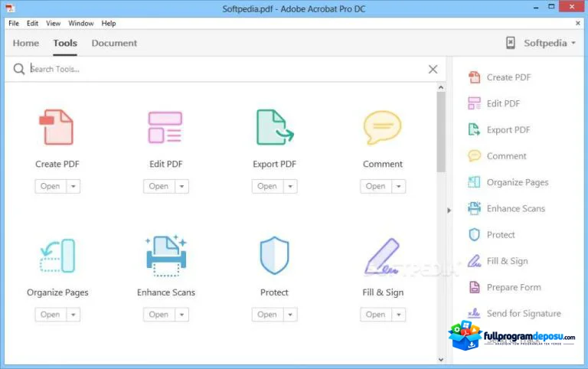588x369 pixels.
Task: Switch to the Tools tab
Action: tap(65, 43)
